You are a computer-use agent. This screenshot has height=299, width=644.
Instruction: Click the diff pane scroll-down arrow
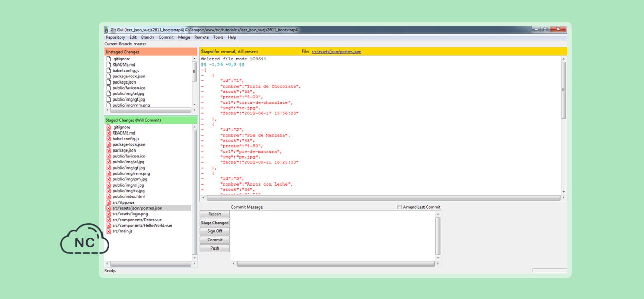pyautogui.click(x=563, y=192)
